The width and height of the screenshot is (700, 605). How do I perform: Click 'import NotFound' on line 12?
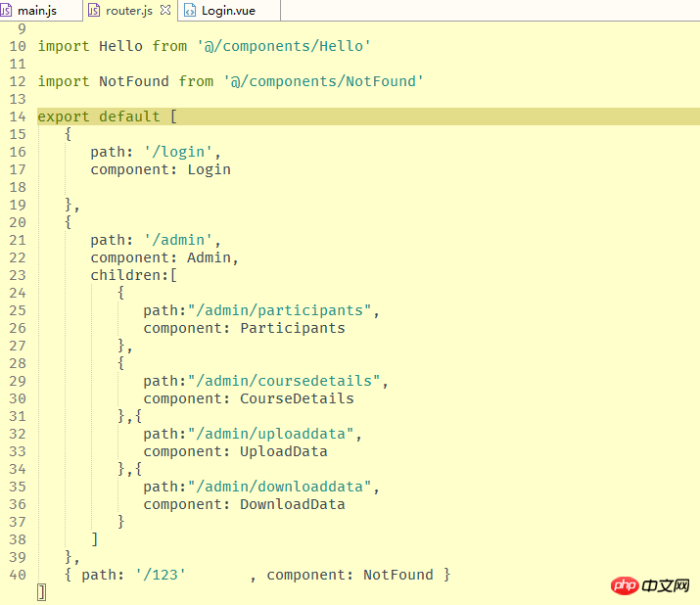[103, 81]
